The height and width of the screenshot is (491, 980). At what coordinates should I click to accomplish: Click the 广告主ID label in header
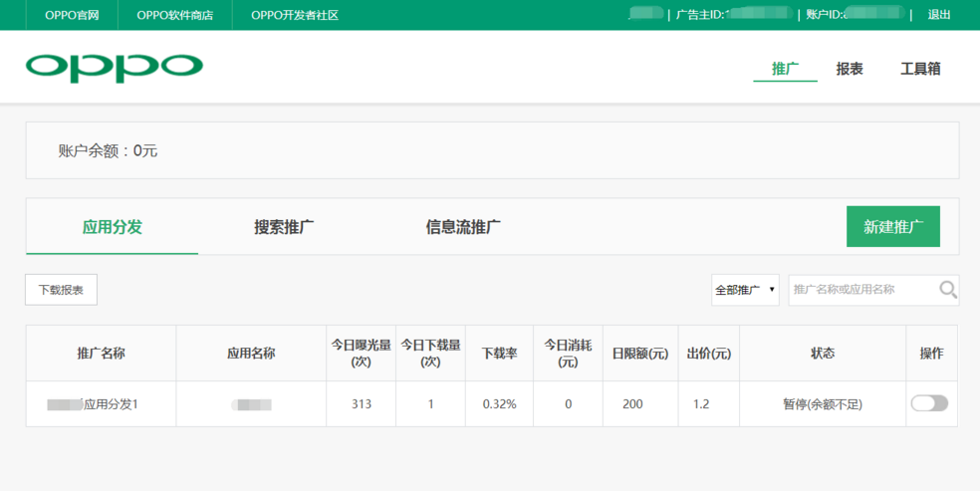point(700,15)
